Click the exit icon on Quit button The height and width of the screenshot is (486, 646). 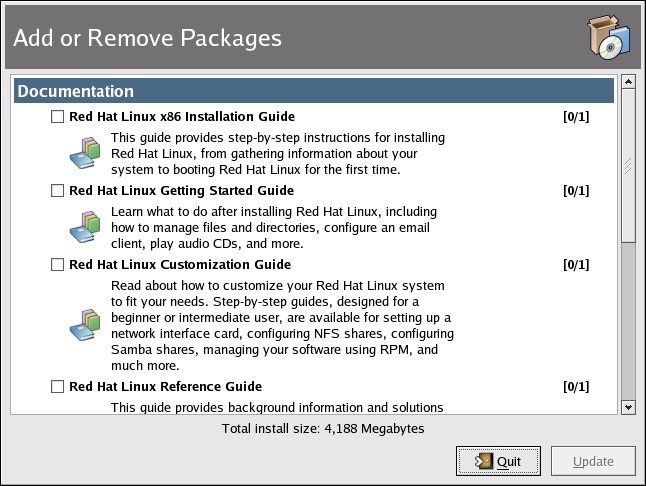(x=484, y=461)
